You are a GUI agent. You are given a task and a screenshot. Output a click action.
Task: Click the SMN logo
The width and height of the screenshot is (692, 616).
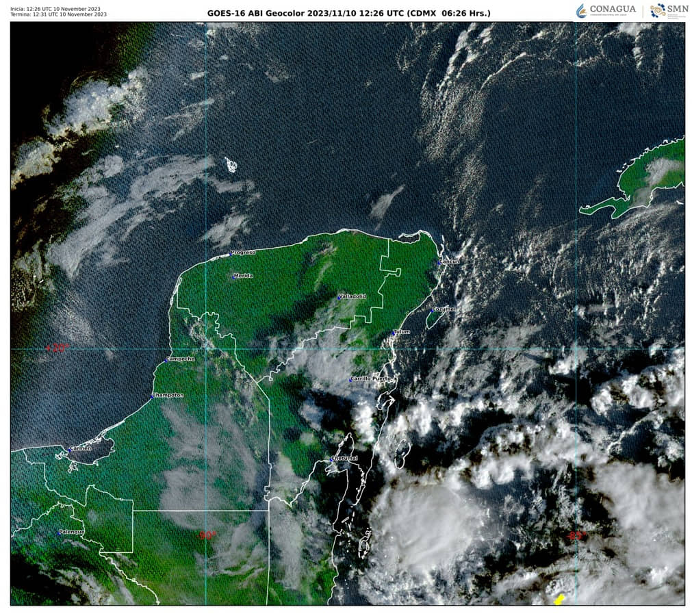coord(669,10)
